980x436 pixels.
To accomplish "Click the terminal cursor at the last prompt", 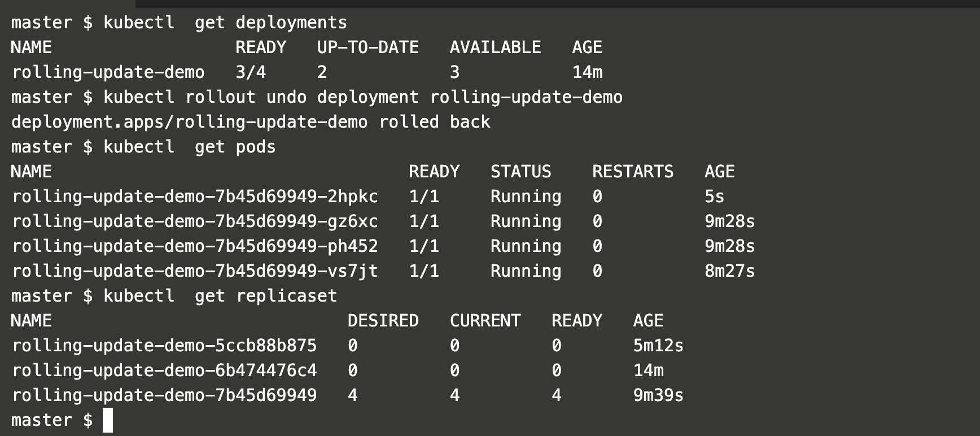I will pos(108,421).
